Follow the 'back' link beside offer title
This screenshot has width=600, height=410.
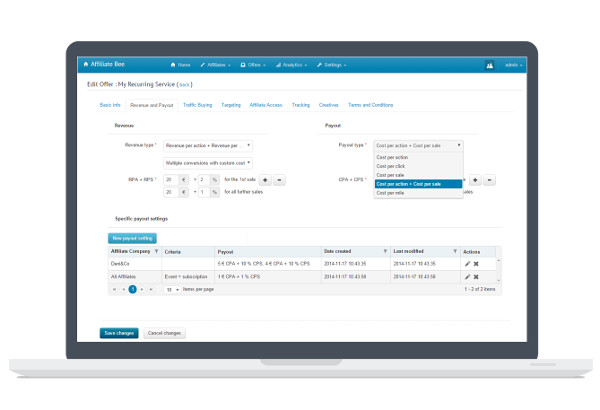coord(184,85)
